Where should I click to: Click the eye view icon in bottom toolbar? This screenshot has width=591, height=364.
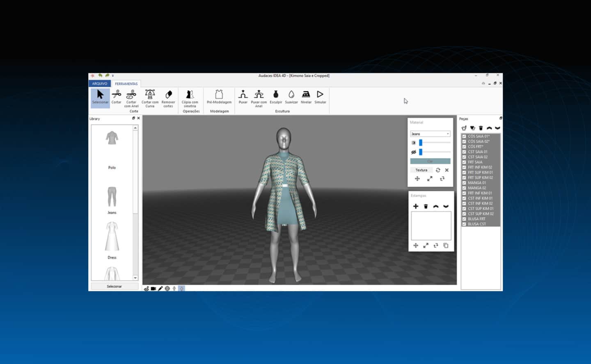coord(146,289)
